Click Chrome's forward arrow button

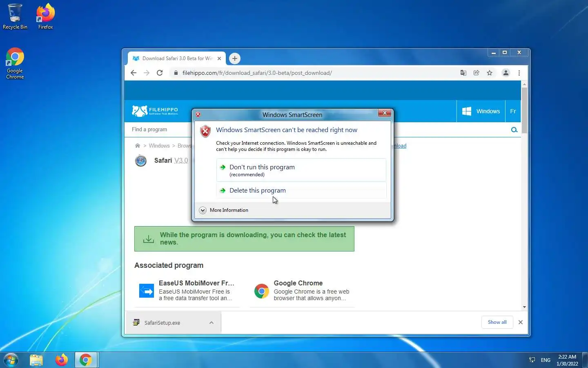(147, 73)
